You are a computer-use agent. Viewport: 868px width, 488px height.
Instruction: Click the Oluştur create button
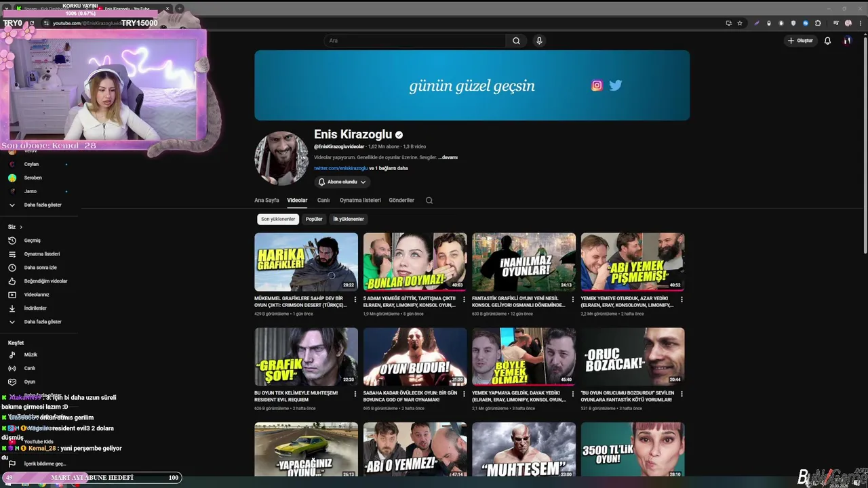point(800,41)
